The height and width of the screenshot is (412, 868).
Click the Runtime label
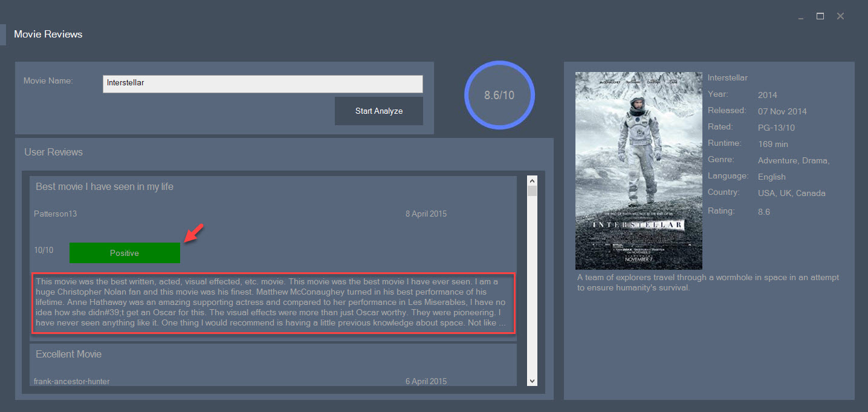[724, 143]
